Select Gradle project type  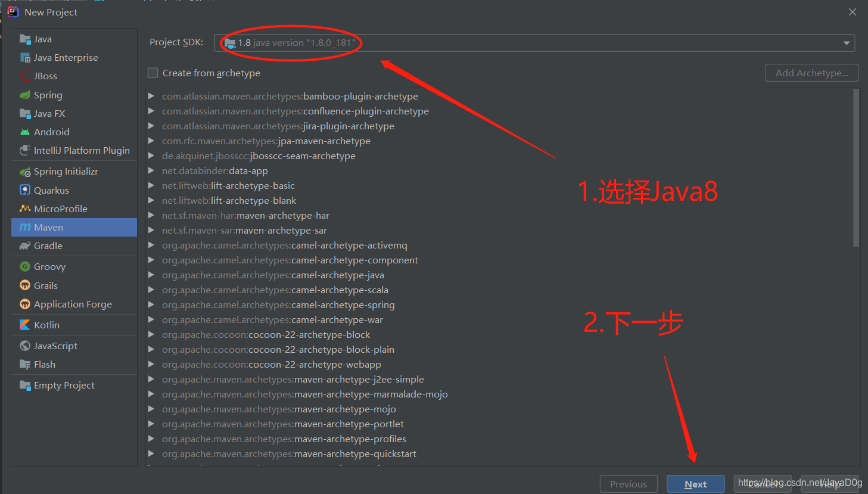[x=74, y=246]
